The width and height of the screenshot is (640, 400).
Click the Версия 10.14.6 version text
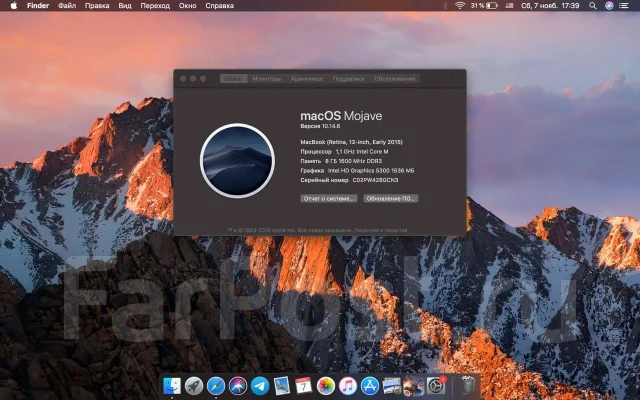pyautogui.click(x=320, y=126)
